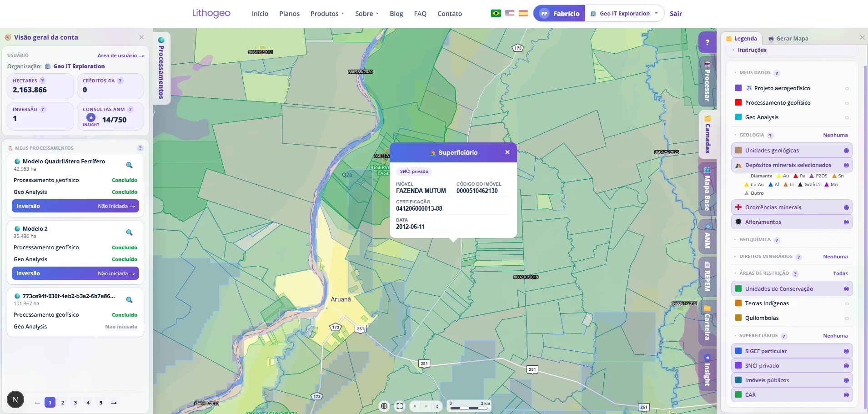The width and height of the screenshot is (868, 414).
Task: Click the Sair link
Action: point(676,14)
